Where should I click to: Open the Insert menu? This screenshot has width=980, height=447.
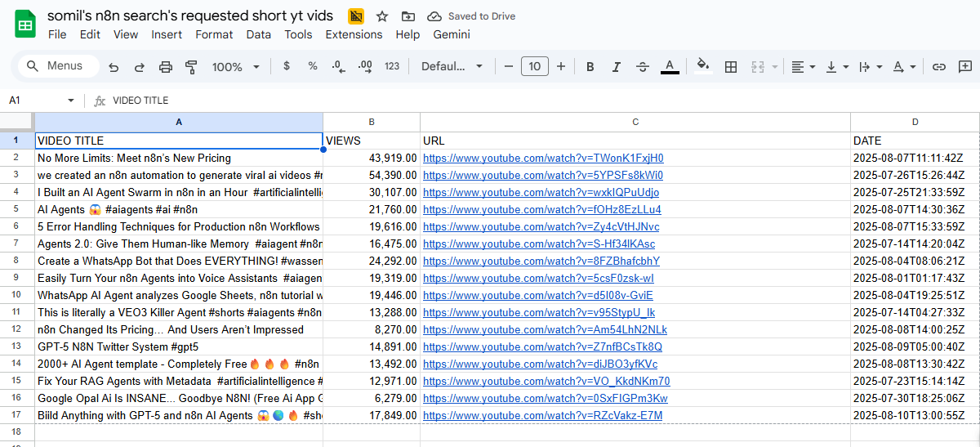167,34
